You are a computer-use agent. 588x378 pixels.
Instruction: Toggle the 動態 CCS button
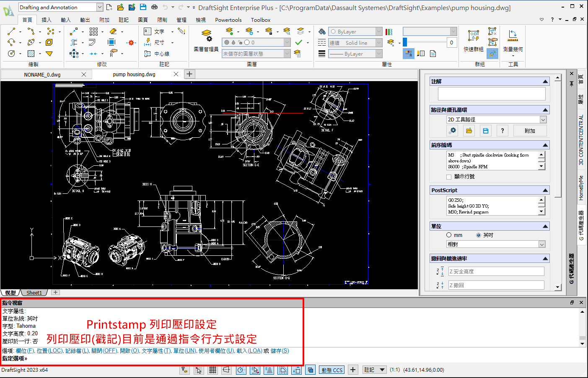click(332, 370)
